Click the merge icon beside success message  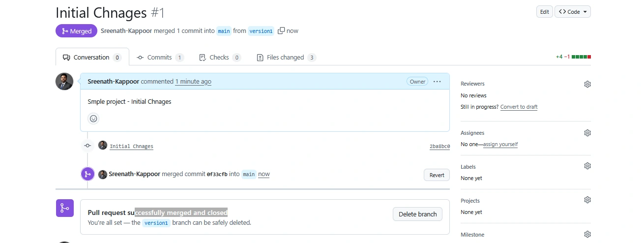[x=64, y=208]
